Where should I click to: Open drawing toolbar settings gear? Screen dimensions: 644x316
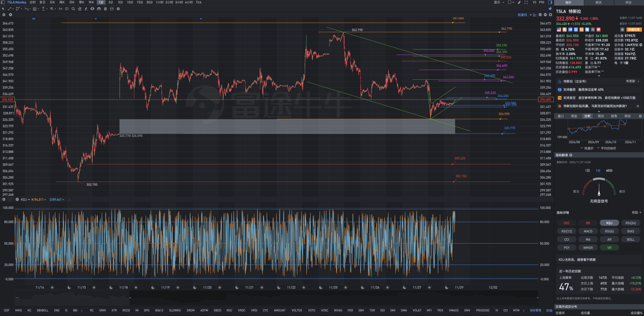118,9
